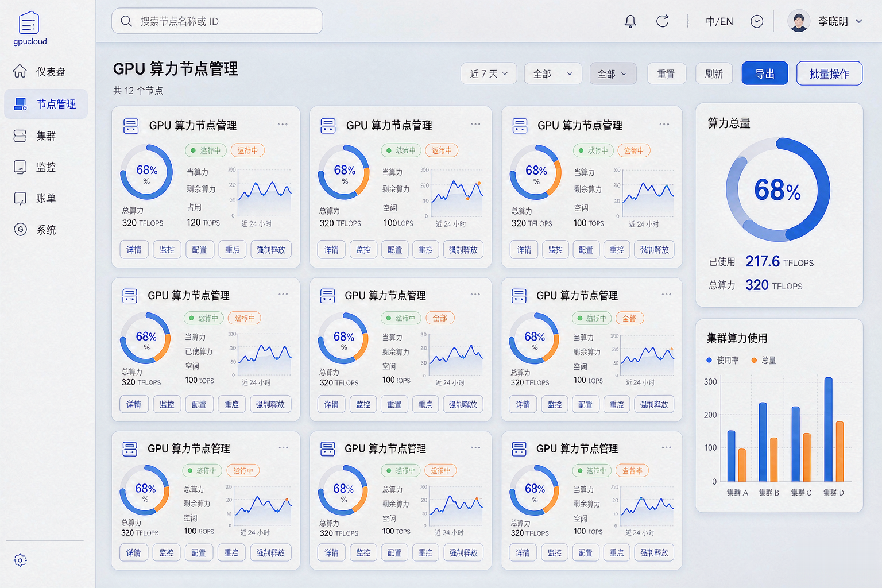Click the gpucloud logo icon
Screen dimensions: 882x588
click(x=29, y=24)
